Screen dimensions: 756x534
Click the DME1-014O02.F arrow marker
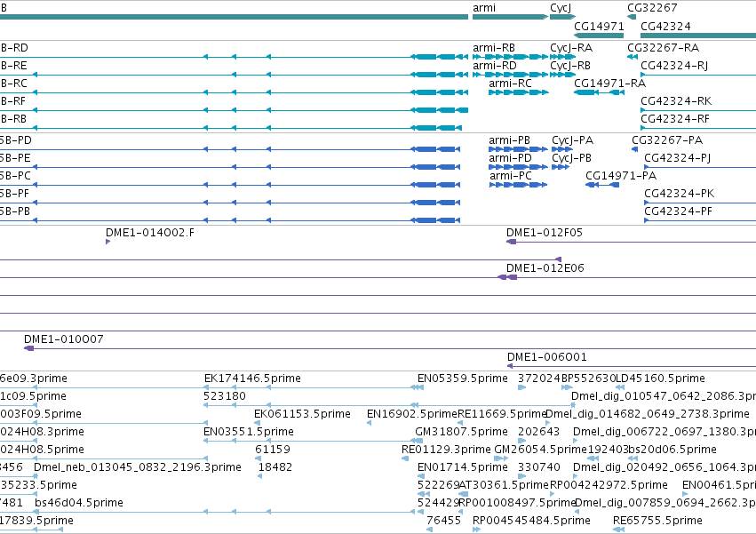(108, 242)
